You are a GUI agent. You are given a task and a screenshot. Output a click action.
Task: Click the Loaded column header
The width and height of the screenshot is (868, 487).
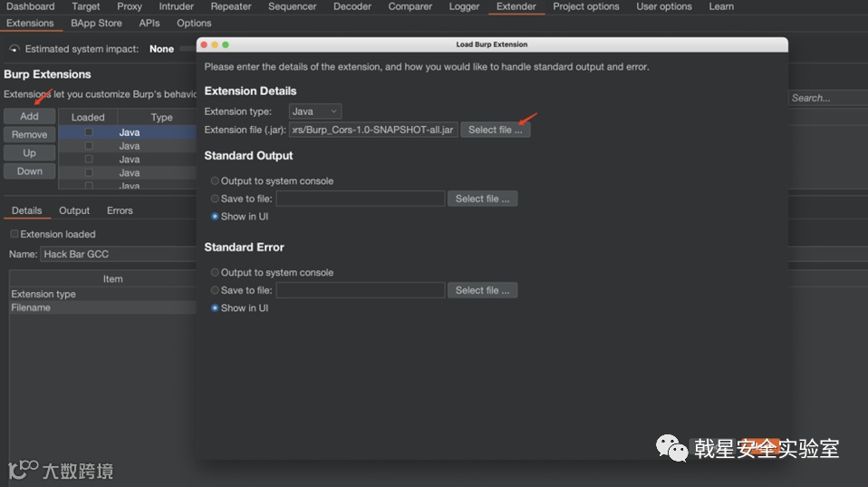tap(88, 118)
